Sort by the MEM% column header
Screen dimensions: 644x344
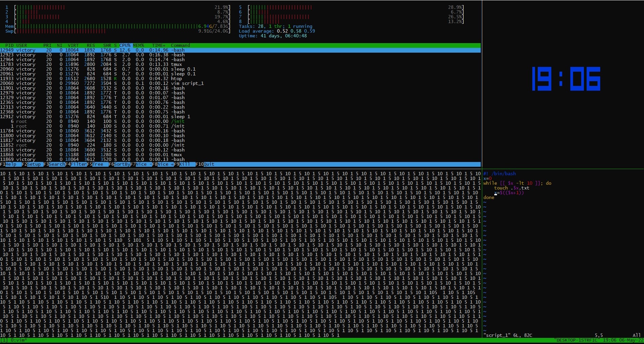coord(138,46)
